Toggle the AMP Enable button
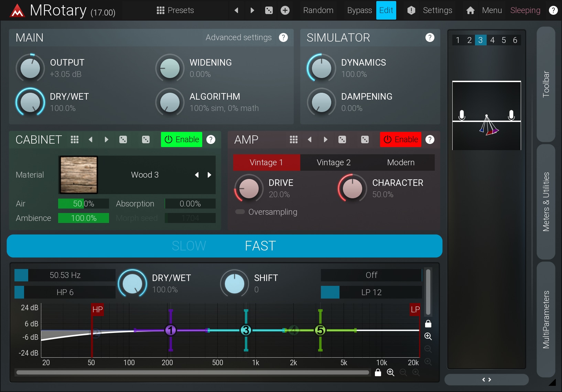562x392 pixels. click(x=400, y=139)
